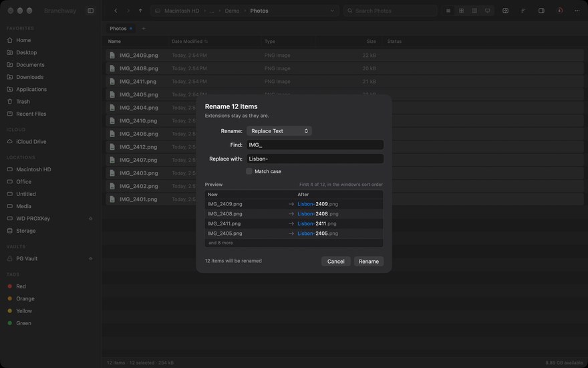The width and height of the screenshot is (588, 368).
Task: Select file IMG_2411.png in list
Action: [x=344, y=82]
